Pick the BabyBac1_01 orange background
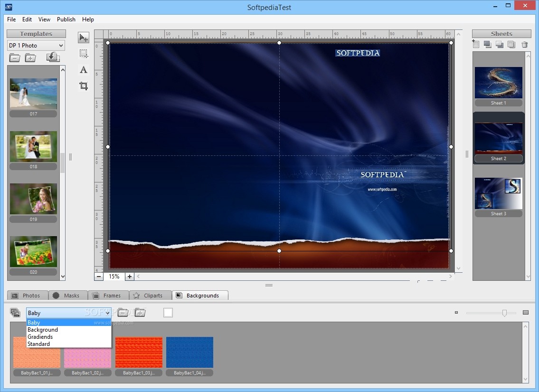 tap(37, 353)
